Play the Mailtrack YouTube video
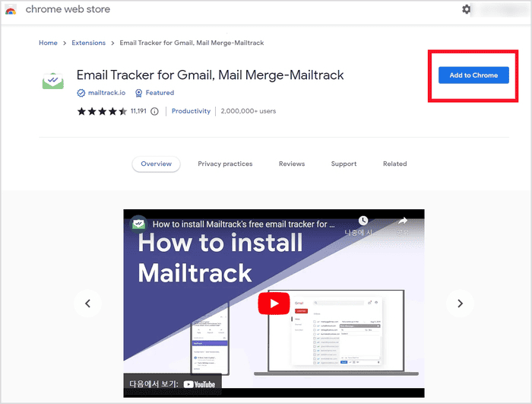This screenshot has height=404, width=532. (x=274, y=303)
